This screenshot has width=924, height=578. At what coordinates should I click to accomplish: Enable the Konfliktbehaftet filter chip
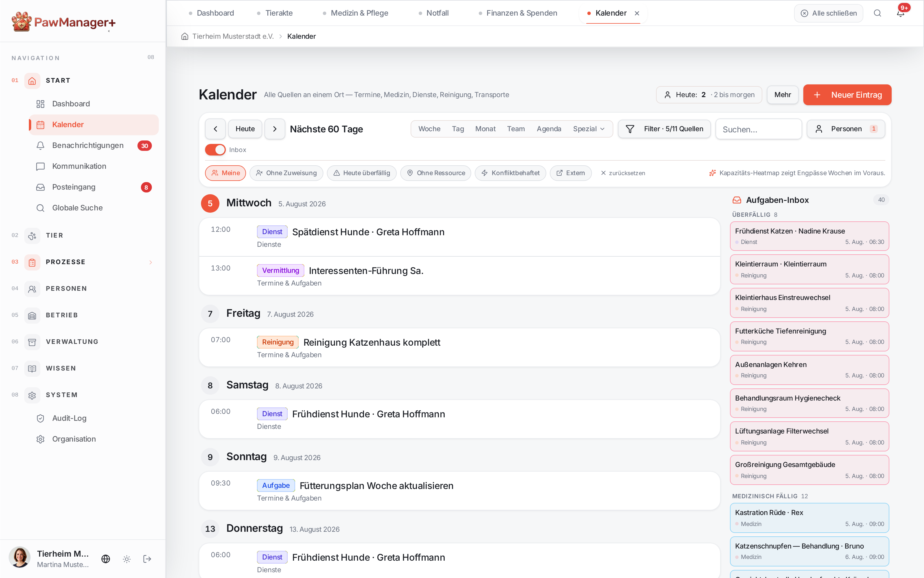[x=511, y=173]
